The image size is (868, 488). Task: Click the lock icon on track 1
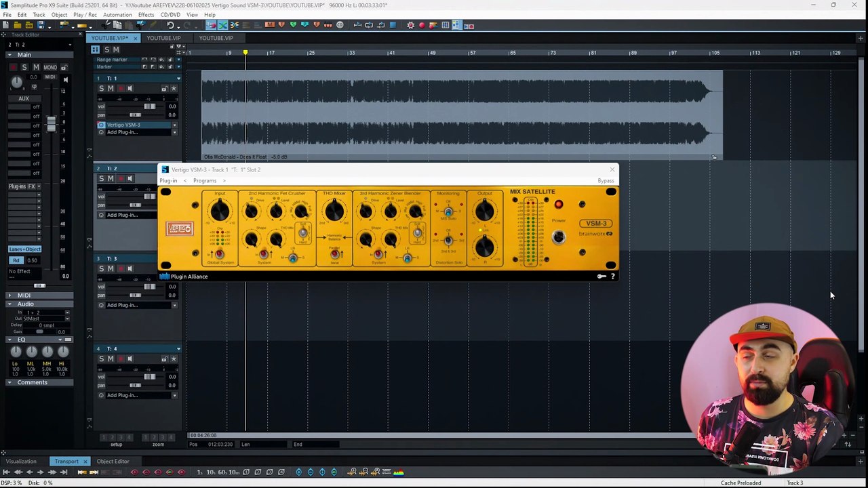pos(164,89)
